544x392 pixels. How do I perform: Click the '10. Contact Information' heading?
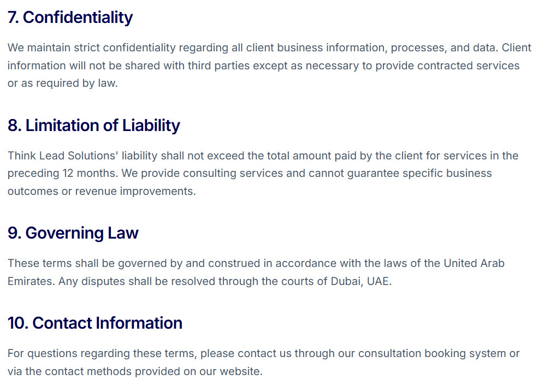tap(94, 323)
